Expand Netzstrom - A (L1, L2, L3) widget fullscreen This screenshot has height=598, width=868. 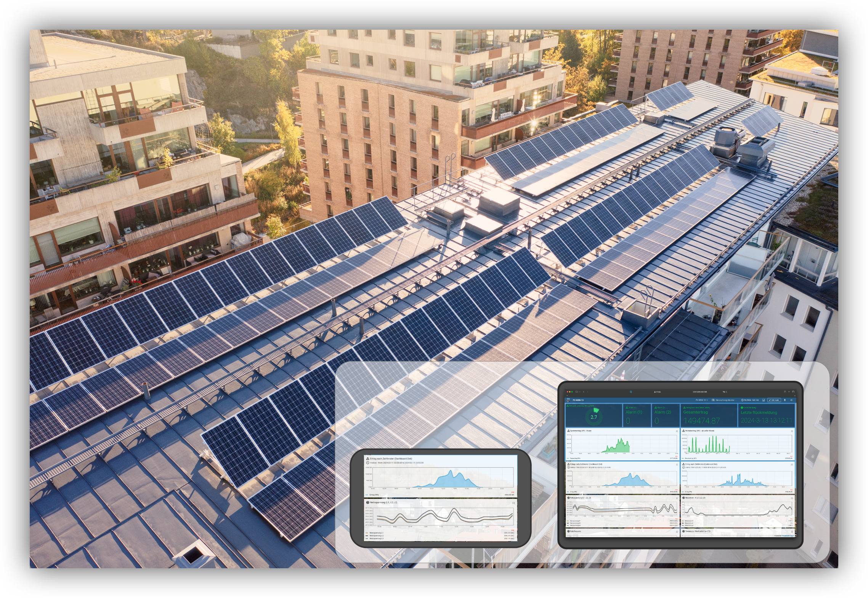(x=792, y=498)
